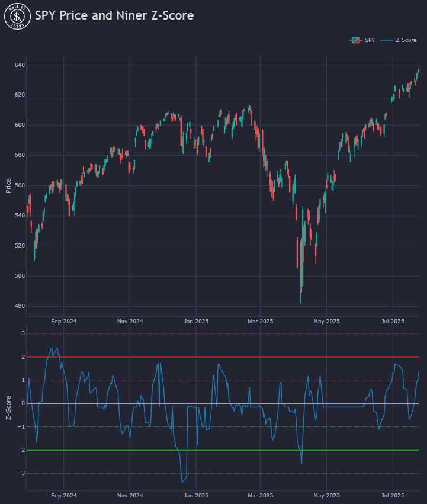The width and height of the screenshot is (427, 504).
Task: Click the Z-Score April dip near −2.6
Action: (x=301, y=463)
